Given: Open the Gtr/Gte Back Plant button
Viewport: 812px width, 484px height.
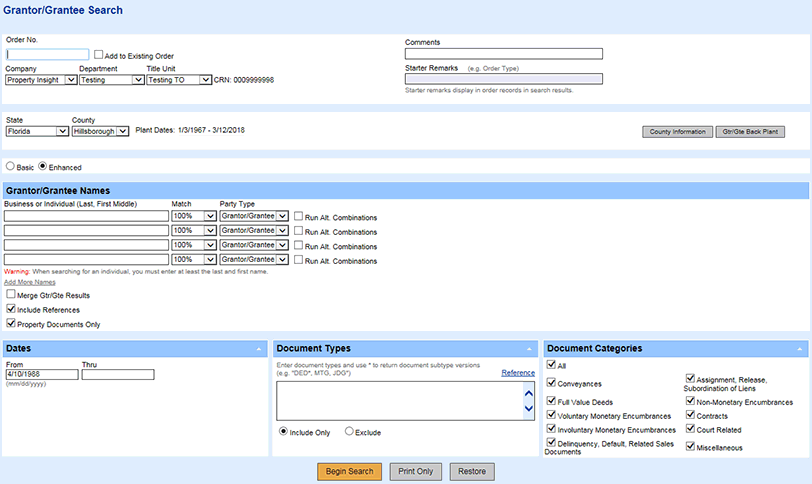Looking at the screenshot, I should pos(750,132).
